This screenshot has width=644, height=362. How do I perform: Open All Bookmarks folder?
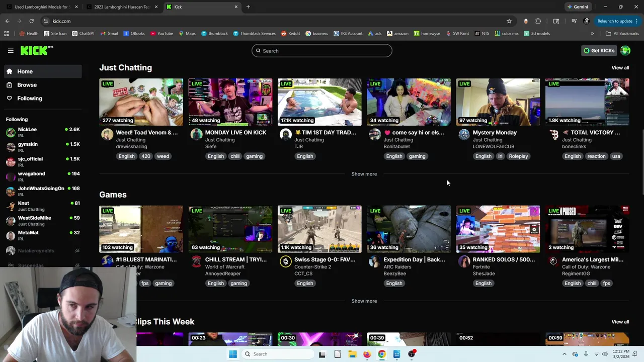622,34
